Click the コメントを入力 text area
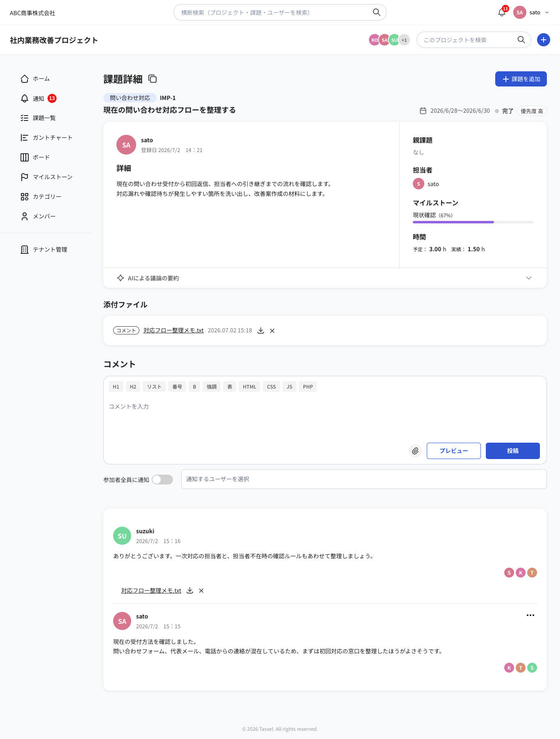The width and height of the screenshot is (560, 739). point(325,418)
